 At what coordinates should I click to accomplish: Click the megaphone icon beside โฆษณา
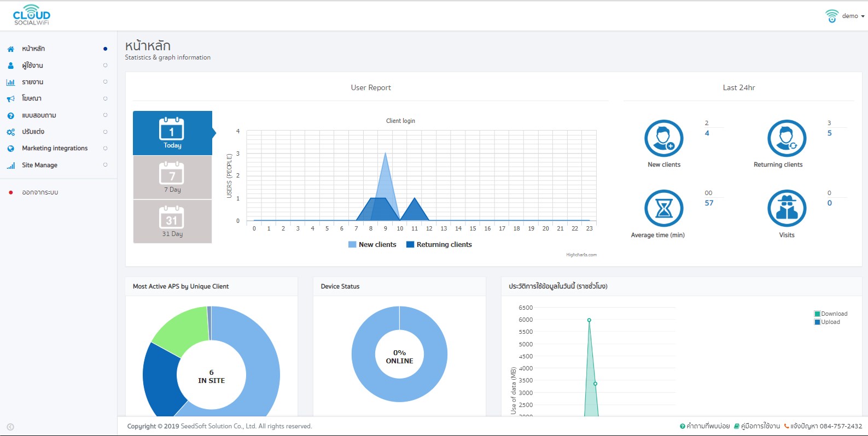[x=10, y=98]
